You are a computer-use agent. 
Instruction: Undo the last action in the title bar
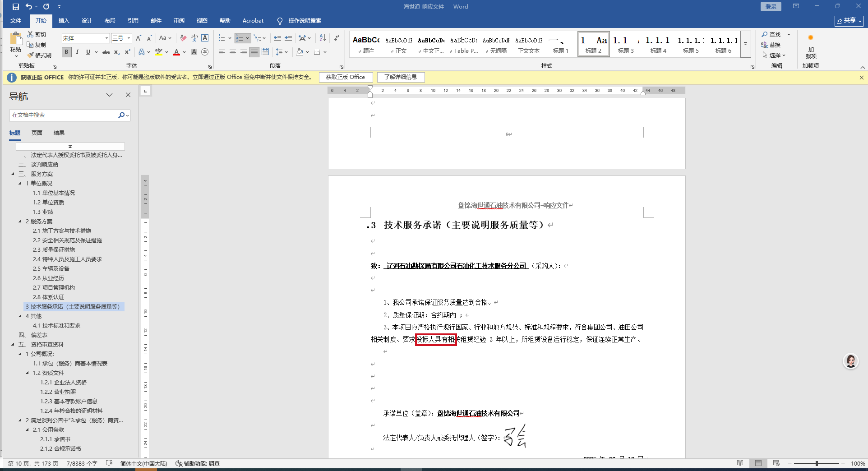(x=29, y=7)
